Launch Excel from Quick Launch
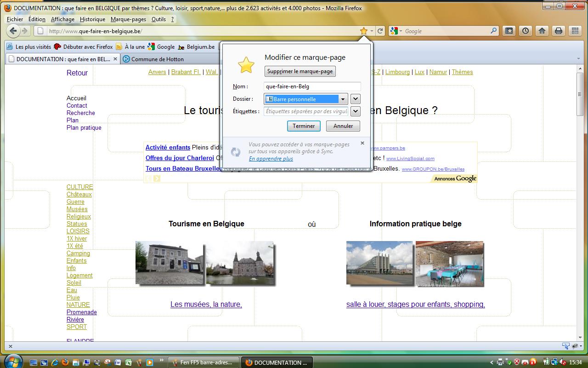The image size is (588, 368). 129,362
